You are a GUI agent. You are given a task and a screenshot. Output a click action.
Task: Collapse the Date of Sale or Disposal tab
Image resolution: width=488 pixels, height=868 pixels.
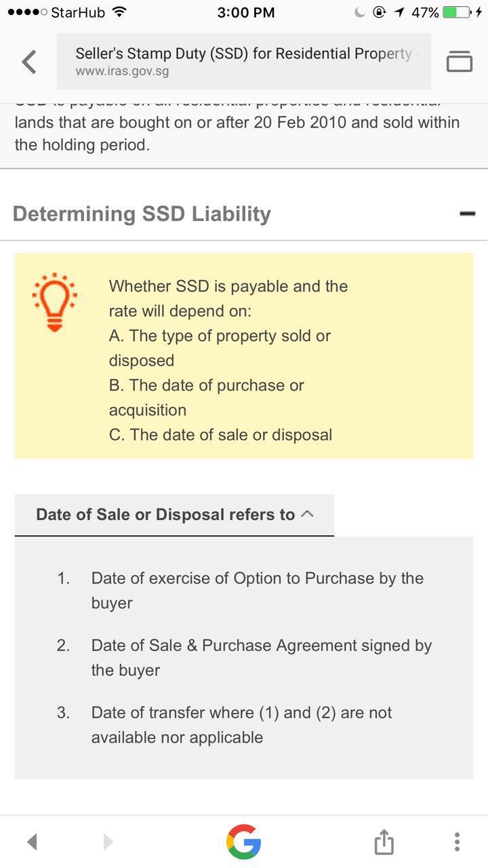(174, 515)
